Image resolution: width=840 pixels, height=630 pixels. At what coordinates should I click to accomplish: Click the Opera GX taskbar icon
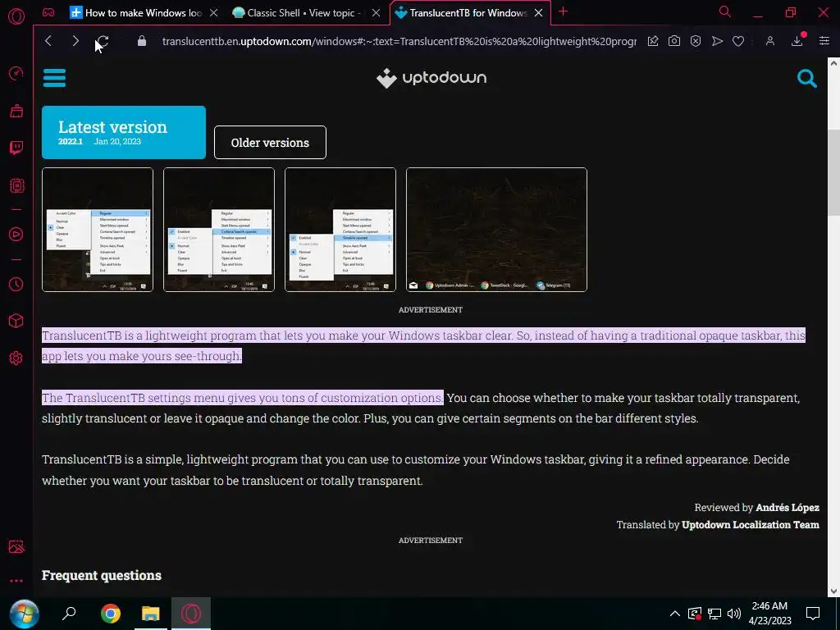(190, 614)
